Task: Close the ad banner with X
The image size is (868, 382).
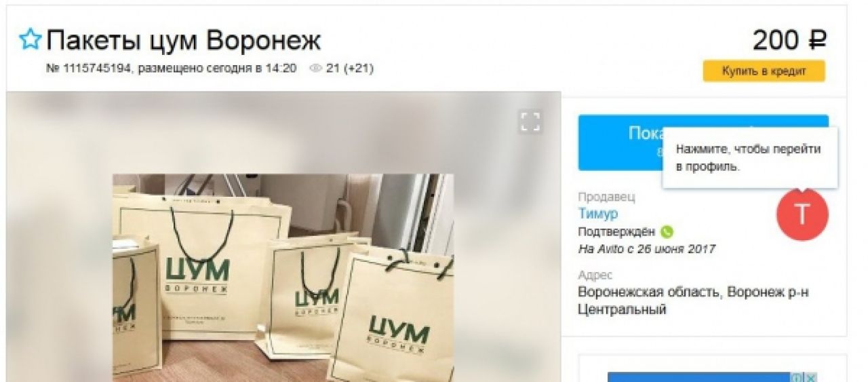Action: click(811, 377)
